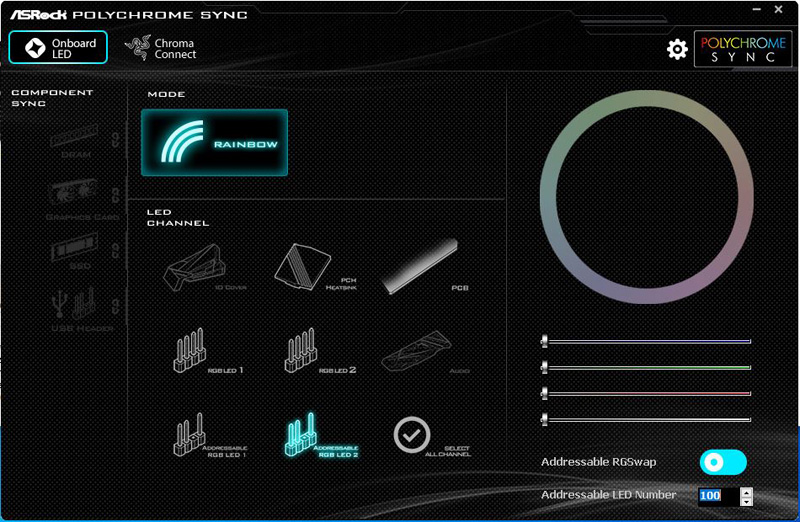The height and width of the screenshot is (522, 800).
Task: Toggle Graphics Card component sync link
Action: (116, 194)
